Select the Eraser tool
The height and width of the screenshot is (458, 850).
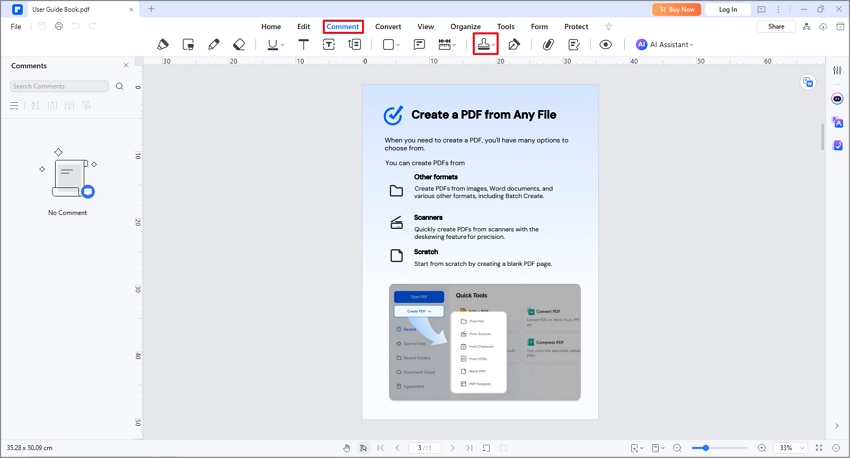point(239,44)
